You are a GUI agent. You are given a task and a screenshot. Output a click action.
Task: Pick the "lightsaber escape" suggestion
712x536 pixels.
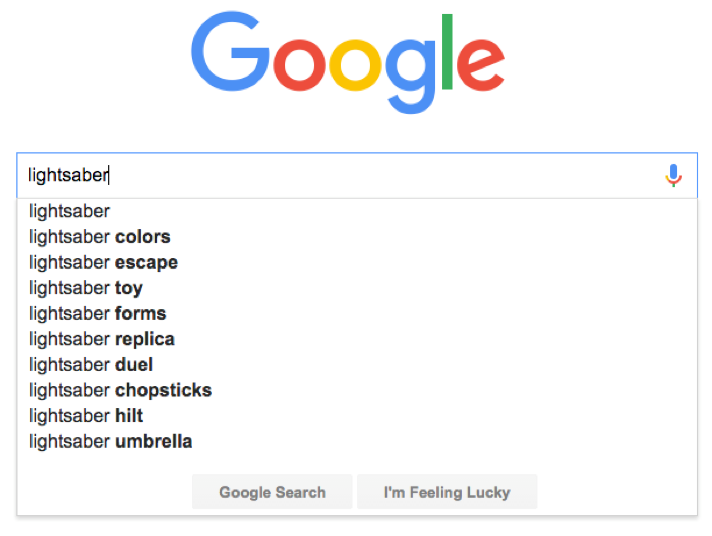point(103,263)
